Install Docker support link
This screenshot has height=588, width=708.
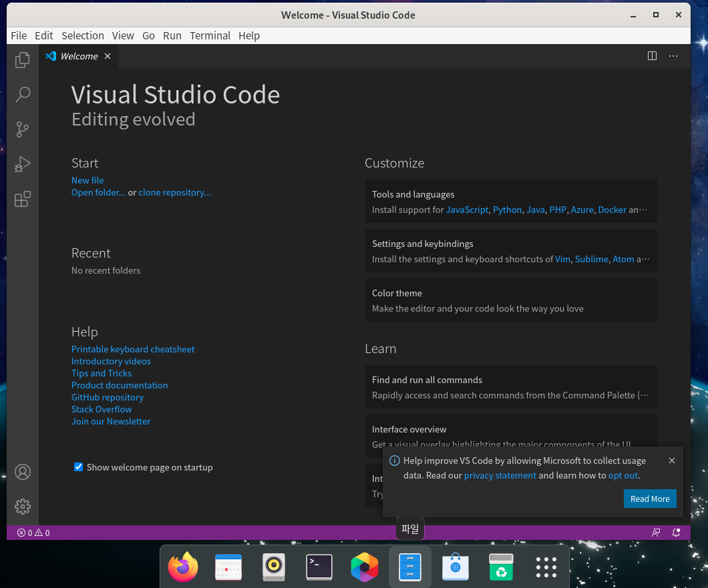coord(612,210)
